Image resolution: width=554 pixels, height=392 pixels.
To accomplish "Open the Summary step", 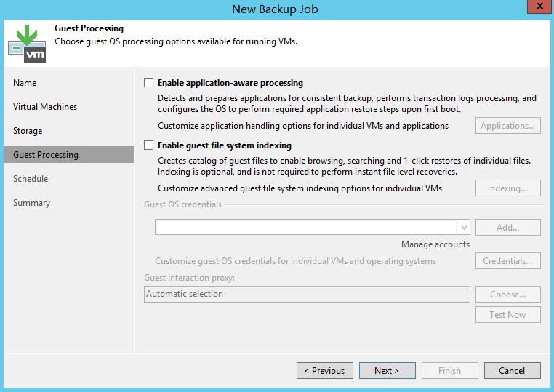I will coord(31,203).
